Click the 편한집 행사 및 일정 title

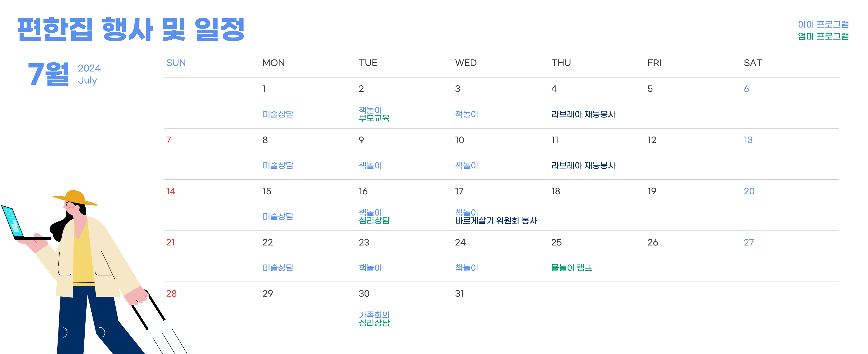point(131,29)
